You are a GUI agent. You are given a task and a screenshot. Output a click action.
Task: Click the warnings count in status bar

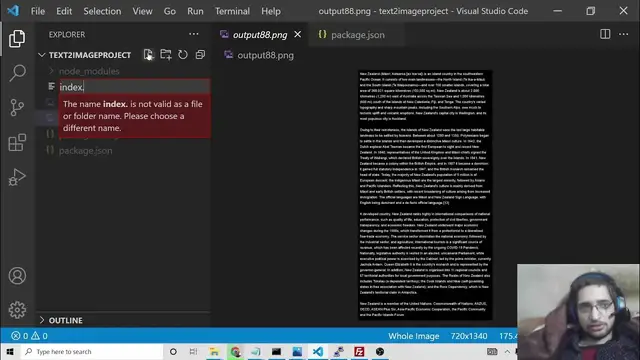[40, 336]
